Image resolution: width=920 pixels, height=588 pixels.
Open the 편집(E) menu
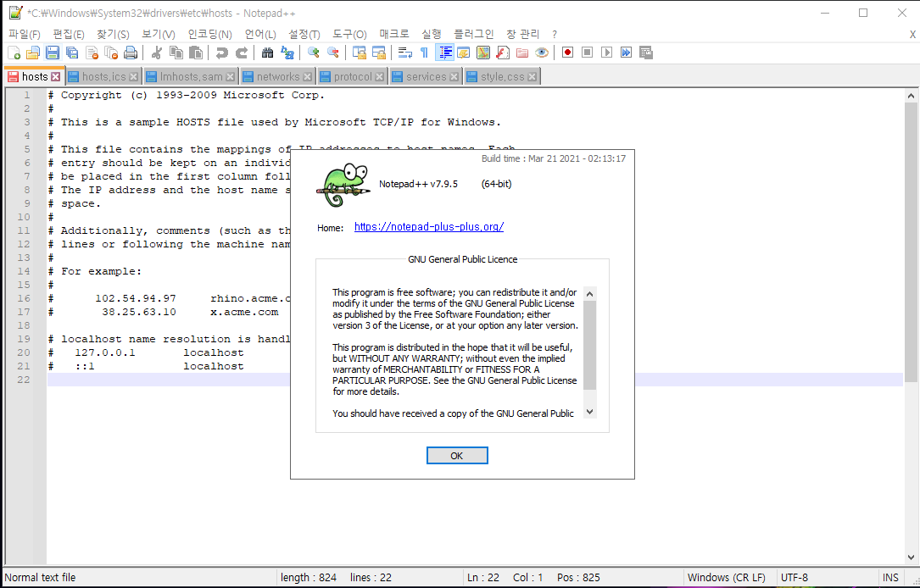68,34
